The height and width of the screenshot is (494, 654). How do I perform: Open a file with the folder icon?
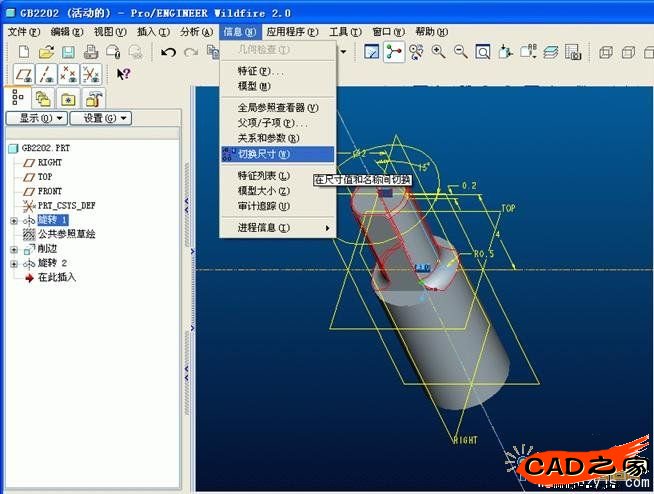tap(45, 52)
